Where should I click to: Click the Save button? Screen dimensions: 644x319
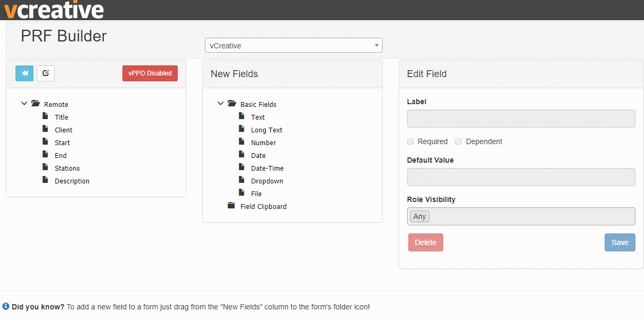tap(620, 242)
